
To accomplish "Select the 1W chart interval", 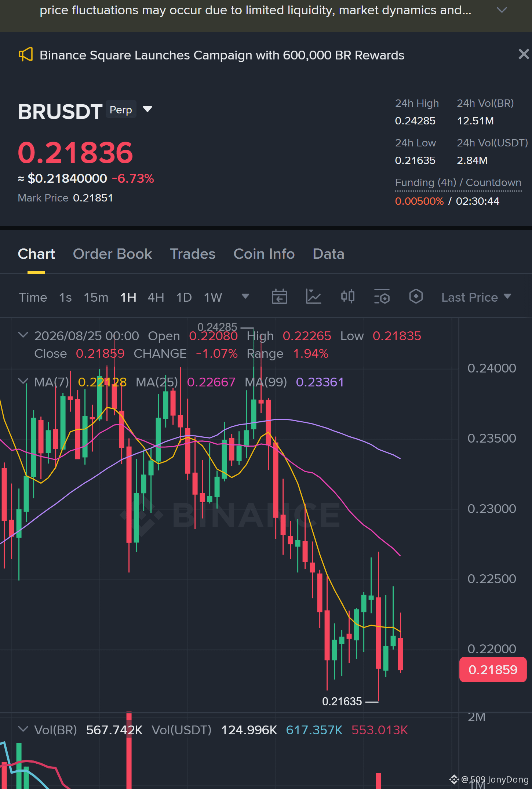I will [x=213, y=297].
